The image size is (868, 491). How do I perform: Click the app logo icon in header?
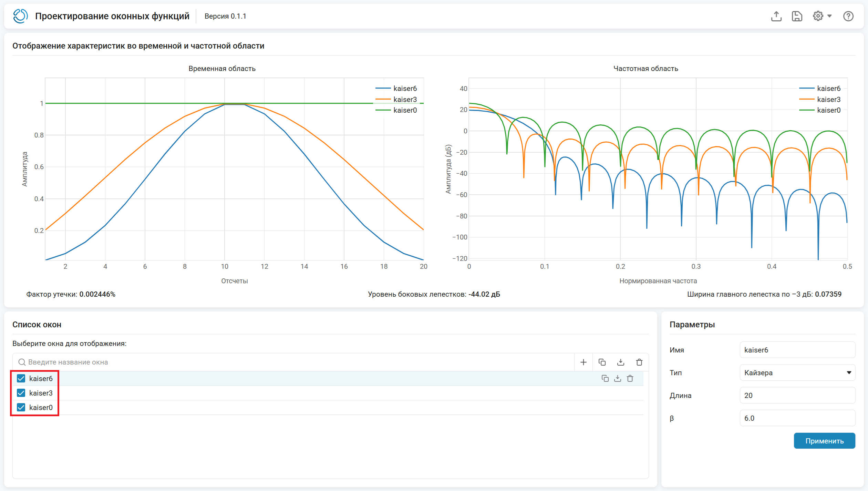click(20, 16)
